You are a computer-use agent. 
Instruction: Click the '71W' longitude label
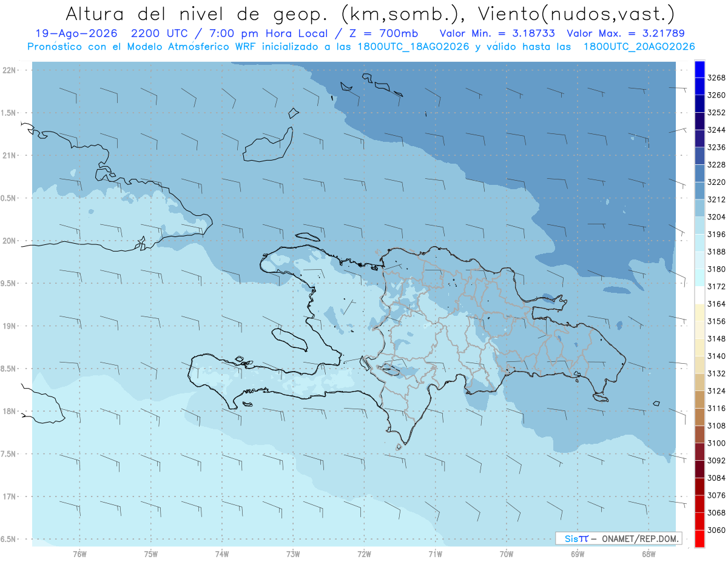[x=435, y=554]
